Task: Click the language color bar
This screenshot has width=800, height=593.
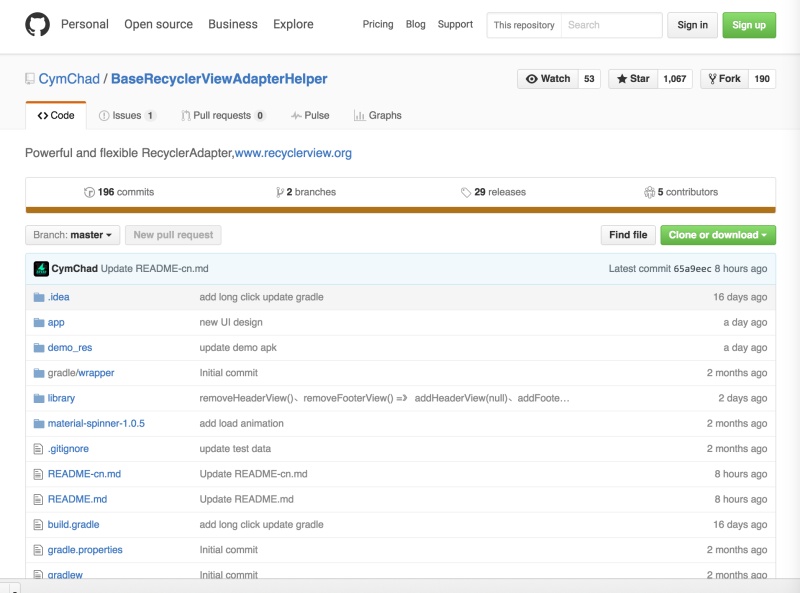Action: pos(400,210)
